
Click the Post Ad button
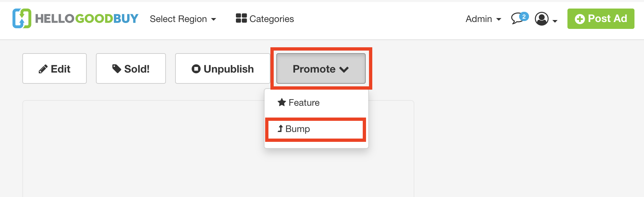point(601,19)
